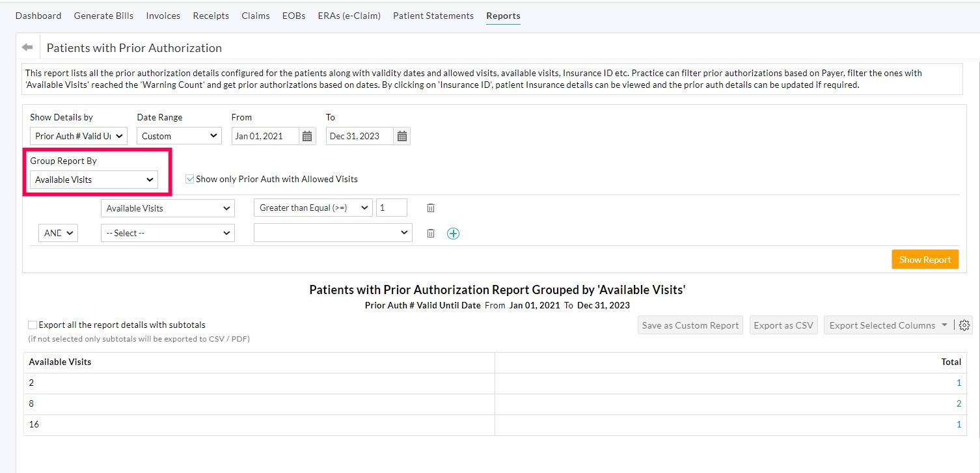980x473 pixels.
Task: Delete the Available Visits filter row
Action: click(430, 208)
